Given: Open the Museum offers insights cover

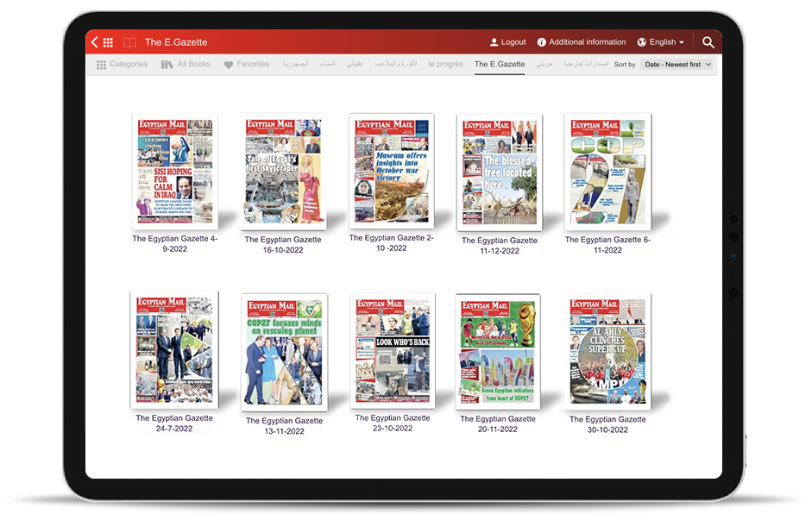Looking at the screenshot, I should 392,172.
